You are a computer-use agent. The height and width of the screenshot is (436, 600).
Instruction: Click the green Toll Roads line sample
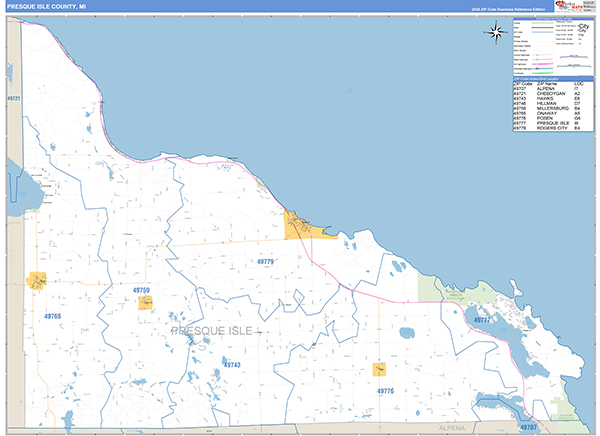[533, 73]
